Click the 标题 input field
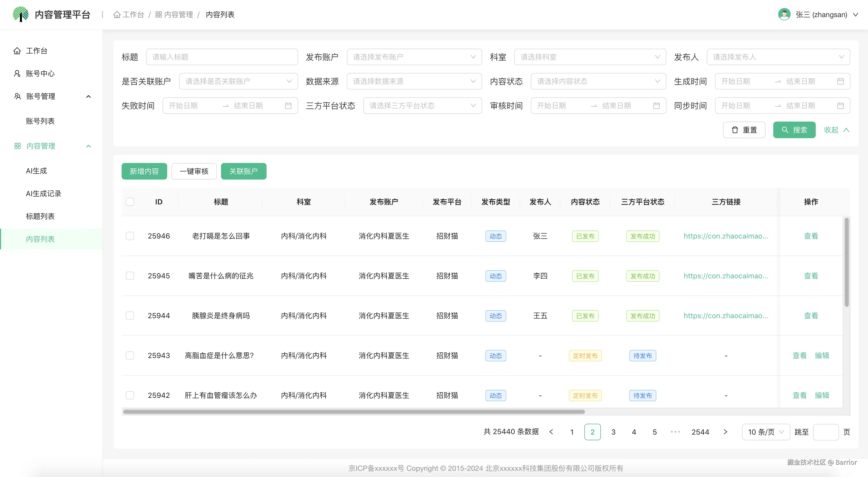868x477 pixels. tap(222, 57)
